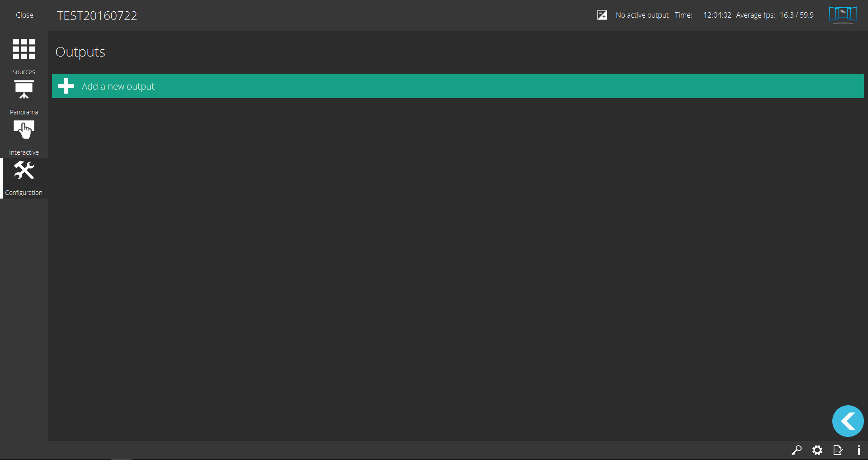Open the key/license icon in bottom bar
This screenshot has width=868, height=460.
click(x=797, y=450)
